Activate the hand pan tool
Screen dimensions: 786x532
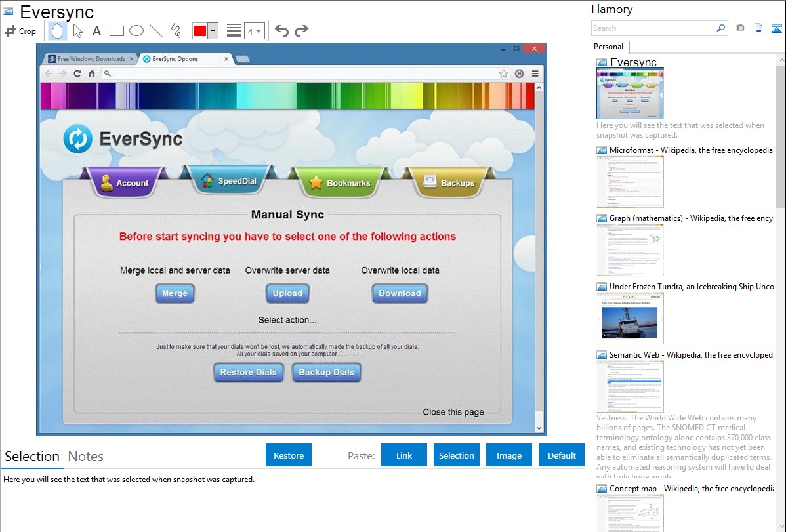tap(57, 31)
